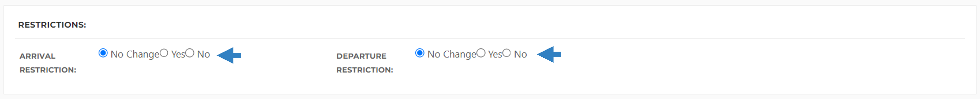Select Yes radio circle for Departure Restriction
Screen dimensions: 980x99
tap(481, 53)
